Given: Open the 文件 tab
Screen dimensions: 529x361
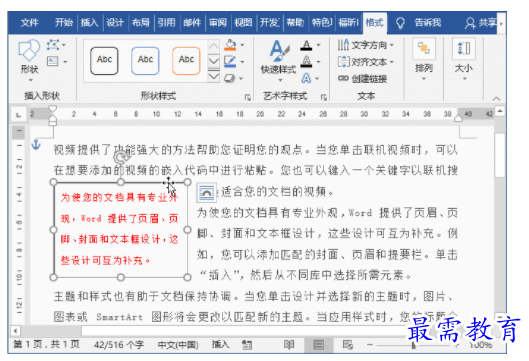Looking at the screenshot, I should coord(30,23).
